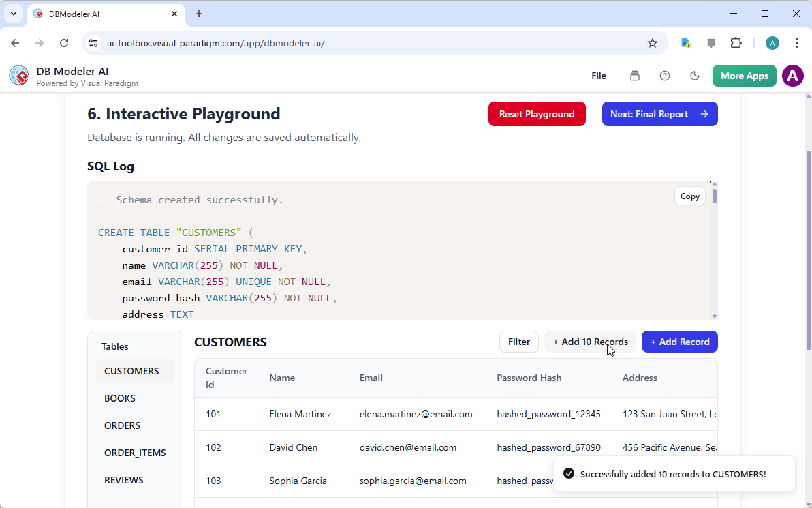Open the browser extensions icon
This screenshot has height=508, width=812.
click(736, 42)
